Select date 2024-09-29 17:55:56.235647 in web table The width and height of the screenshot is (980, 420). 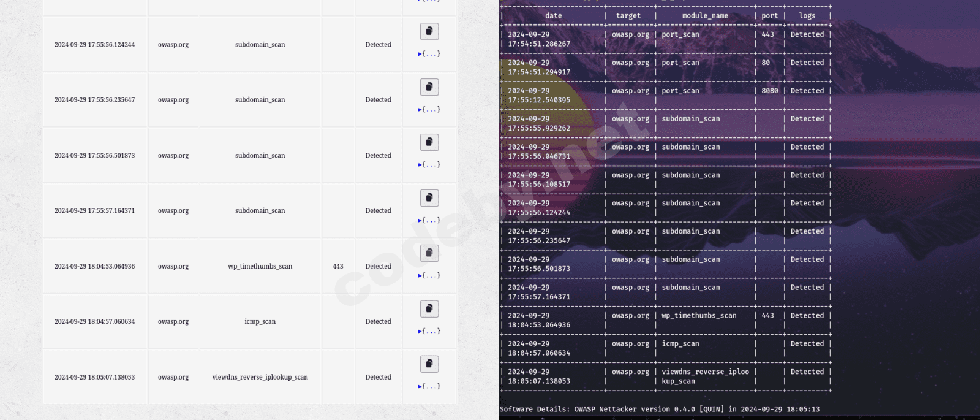[94, 100]
